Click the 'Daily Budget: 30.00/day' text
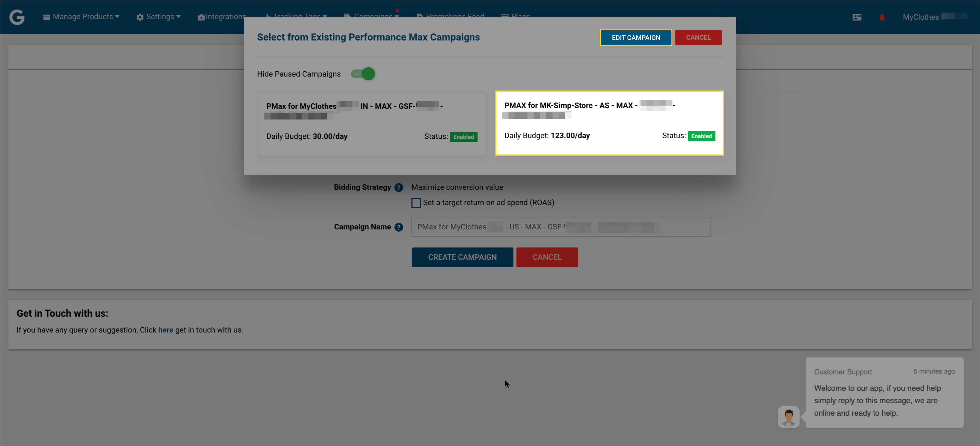This screenshot has width=980, height=446. [x=307, y=136]
